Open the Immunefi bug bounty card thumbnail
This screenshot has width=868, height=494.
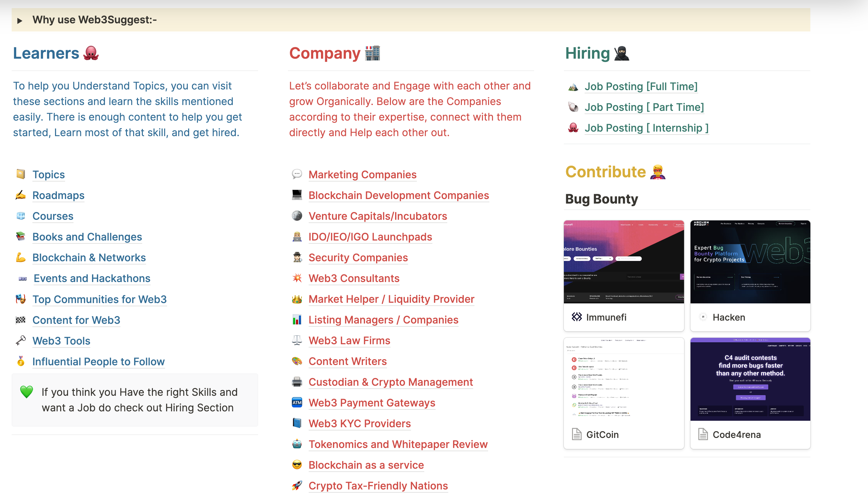623,262
